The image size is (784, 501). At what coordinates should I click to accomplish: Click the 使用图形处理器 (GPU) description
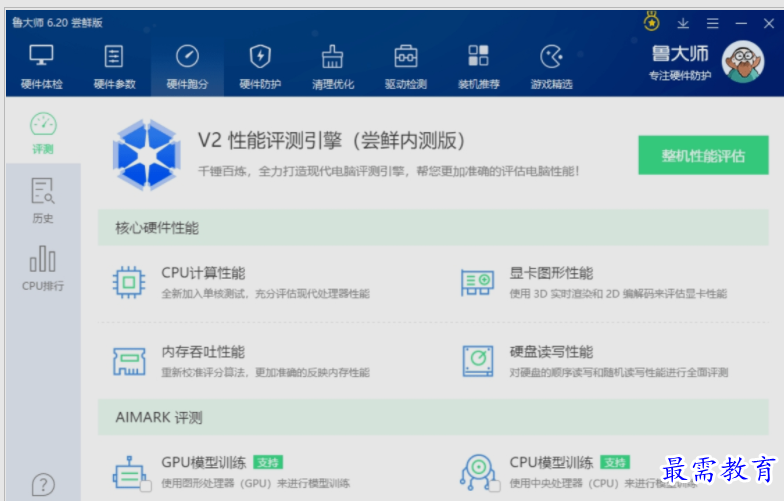pyautogui.click(x=255, y=483)
